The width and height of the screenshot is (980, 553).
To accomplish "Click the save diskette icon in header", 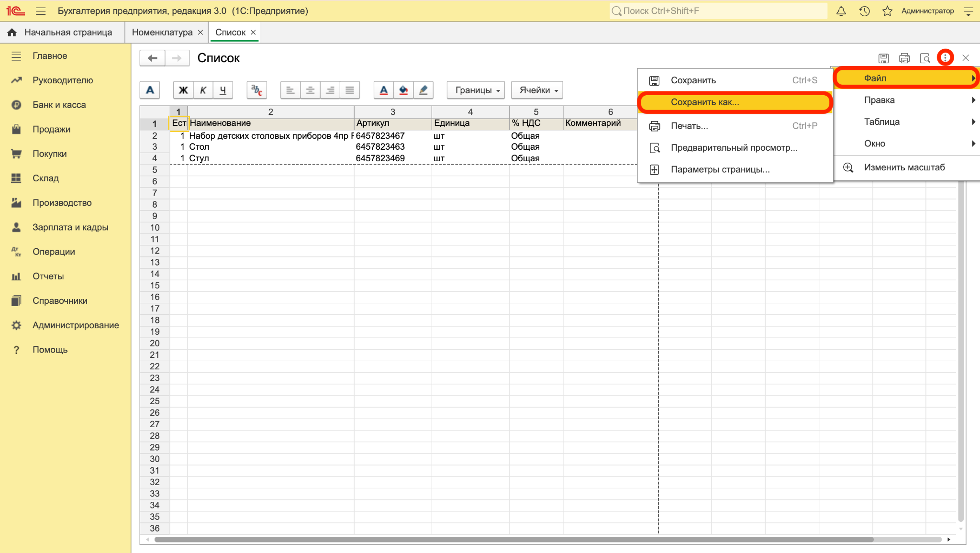I will click(883, 58).
